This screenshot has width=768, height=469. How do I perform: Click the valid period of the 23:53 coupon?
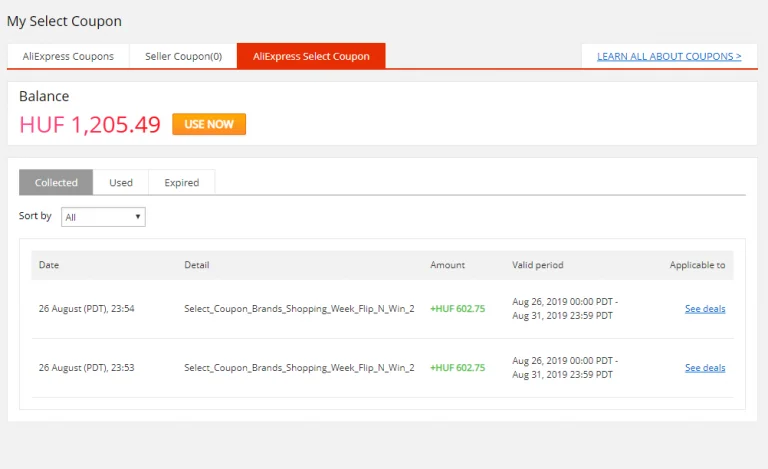(x=565, y=368)
